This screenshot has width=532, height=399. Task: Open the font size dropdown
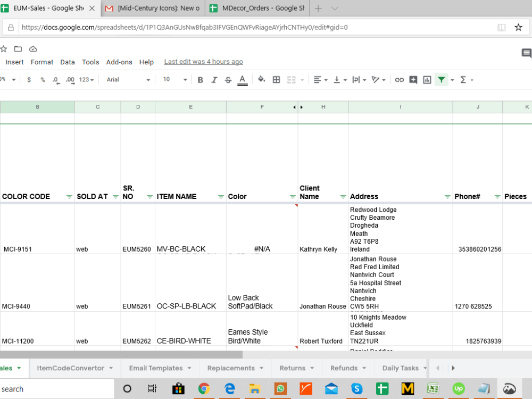(x=174, y=79)
